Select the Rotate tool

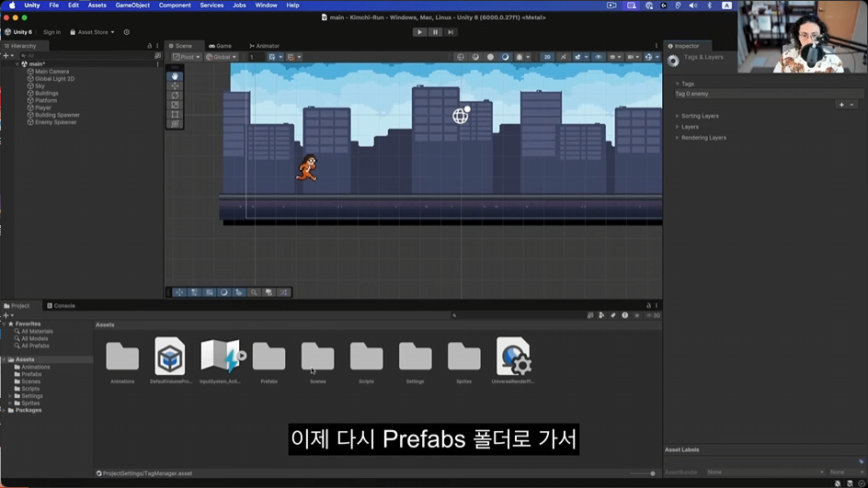tap(175, 96)
